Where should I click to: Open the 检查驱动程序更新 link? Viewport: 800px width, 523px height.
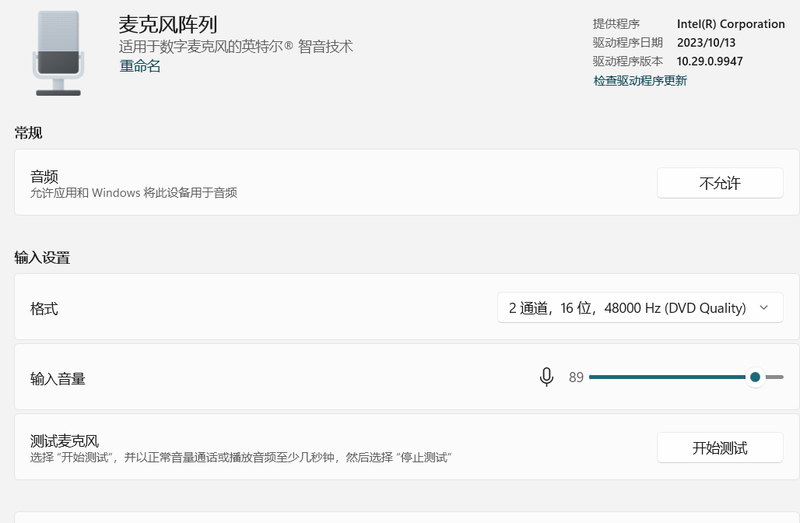640,81
